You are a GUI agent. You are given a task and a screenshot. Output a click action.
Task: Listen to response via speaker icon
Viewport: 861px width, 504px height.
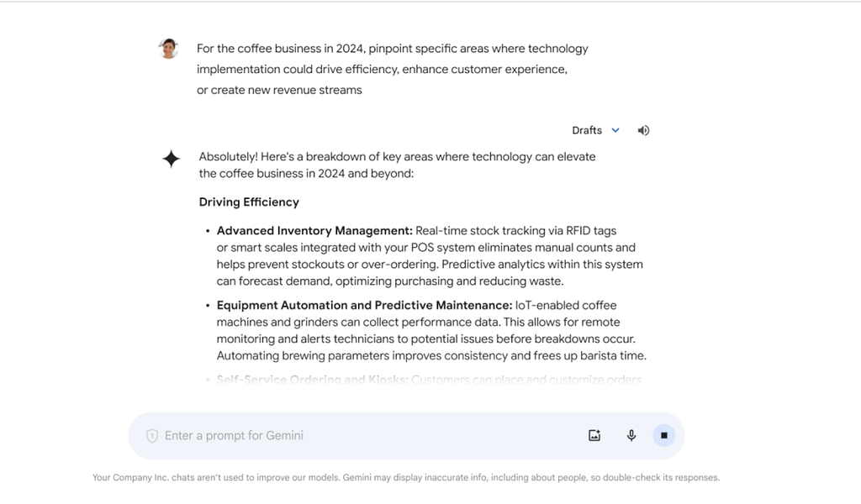(x=643, y=130)
